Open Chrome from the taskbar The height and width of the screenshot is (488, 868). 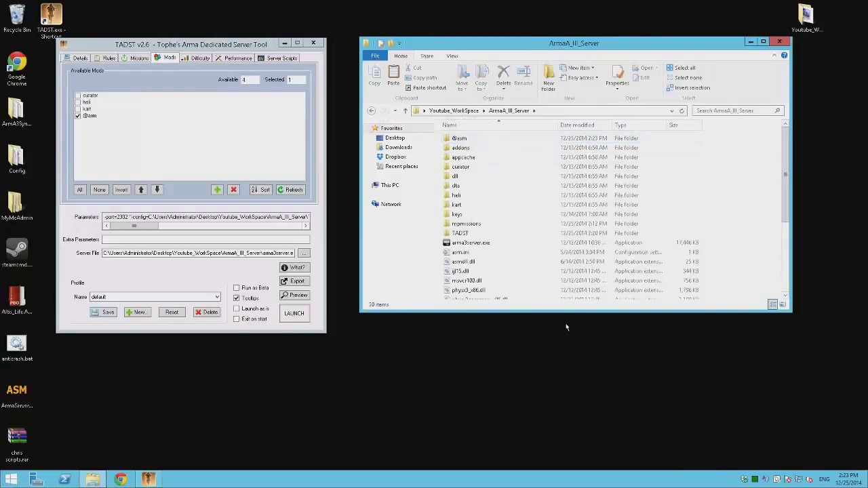coord(120,479)
